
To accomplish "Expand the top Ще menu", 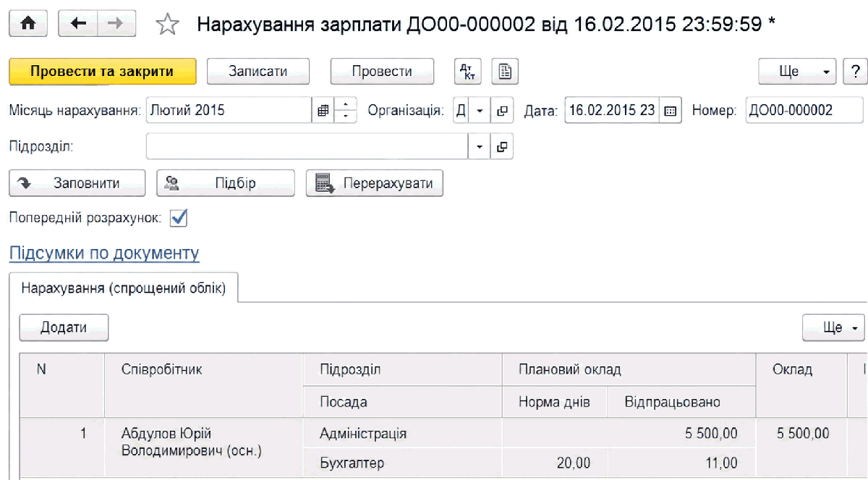I will (798, 72).
